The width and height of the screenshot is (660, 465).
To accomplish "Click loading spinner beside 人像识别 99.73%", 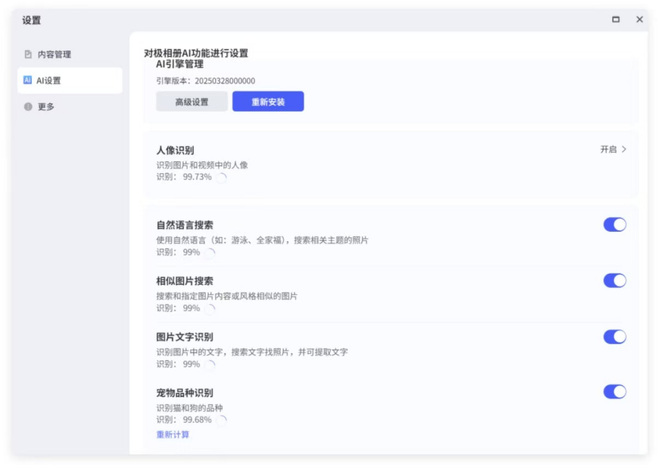I will tap(221, 178).
